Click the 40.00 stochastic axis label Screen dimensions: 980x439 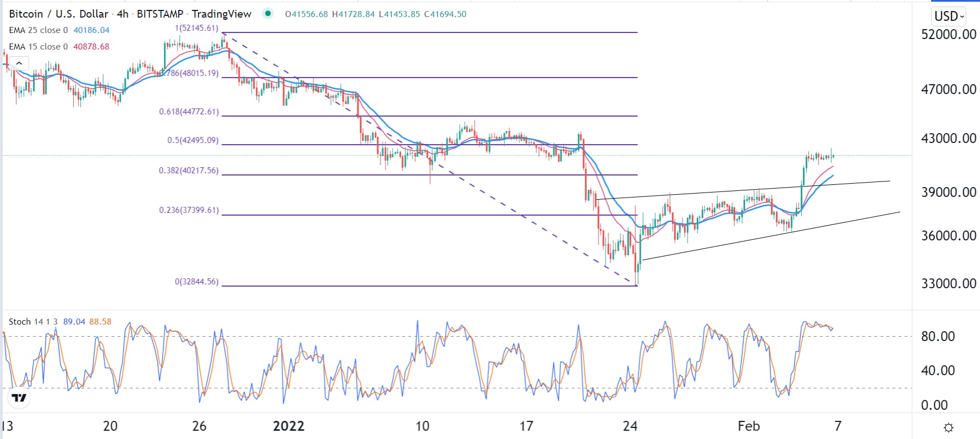click(938, 370)
